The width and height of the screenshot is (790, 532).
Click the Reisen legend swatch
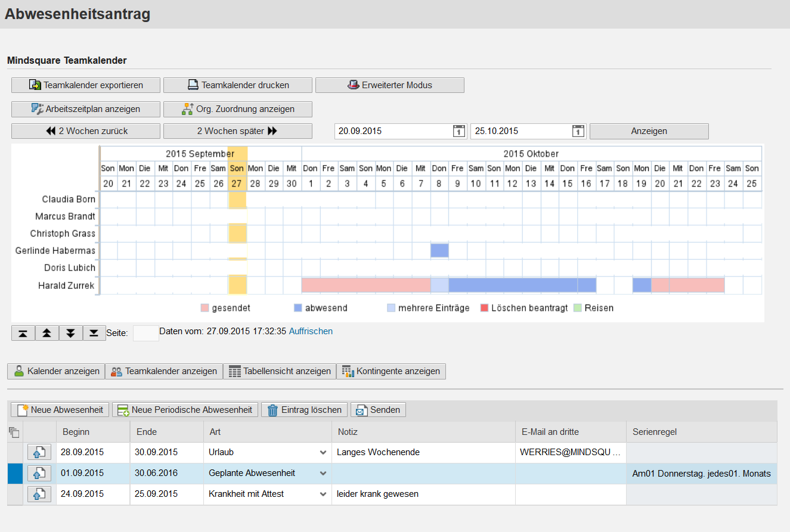[577, 308]
